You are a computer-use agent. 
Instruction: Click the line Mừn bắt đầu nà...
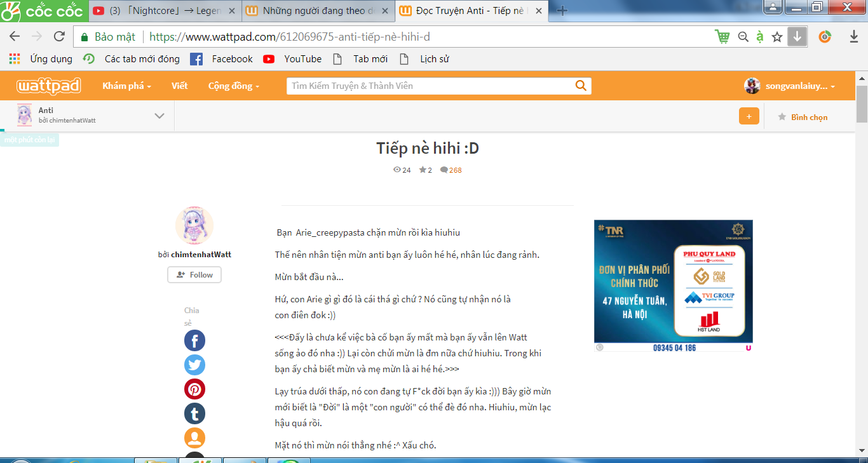pyautogui.click(x=309, y=277)
